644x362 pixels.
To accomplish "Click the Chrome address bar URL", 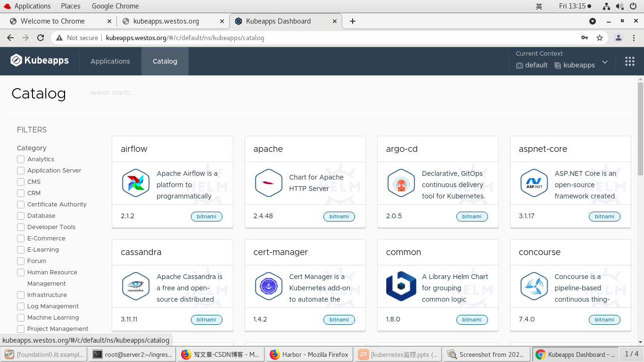I will coord(185,38).
